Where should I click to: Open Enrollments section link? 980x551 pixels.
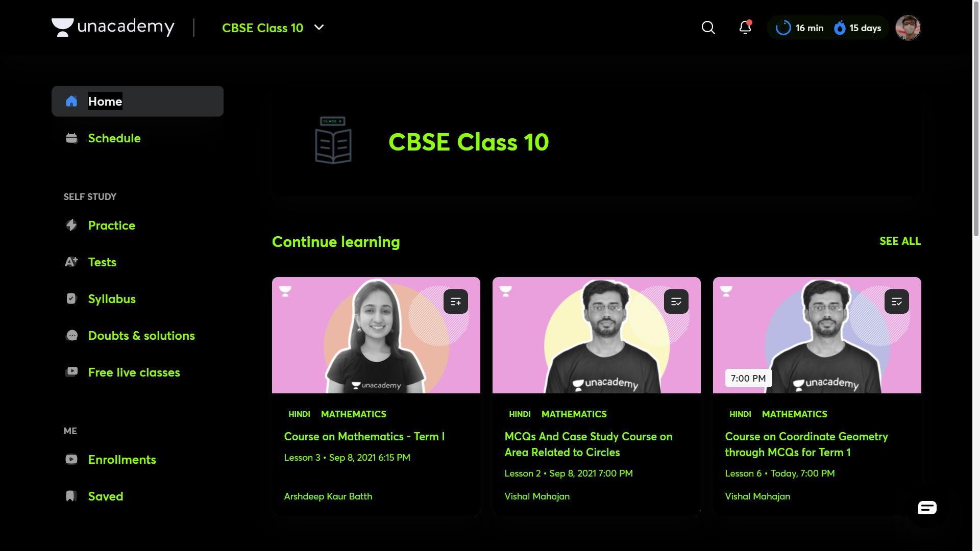pos(122,459)
